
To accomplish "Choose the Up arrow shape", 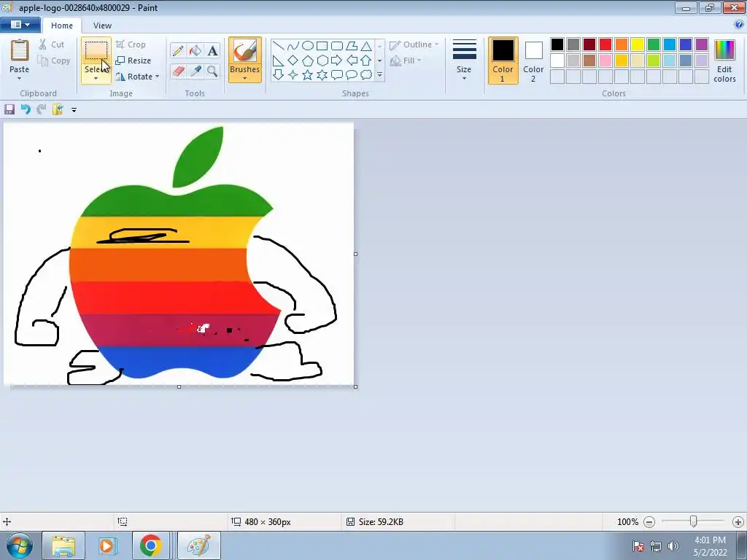I will [366, 61].
